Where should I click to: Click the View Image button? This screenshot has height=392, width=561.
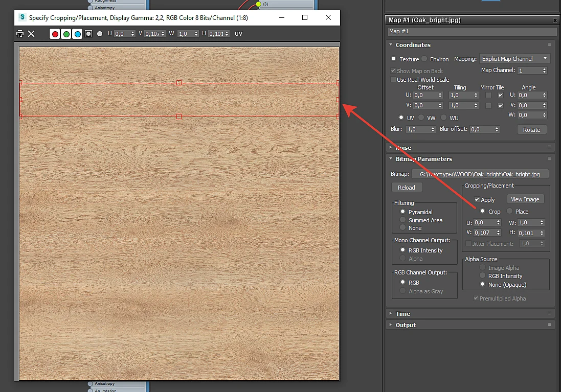525,199
